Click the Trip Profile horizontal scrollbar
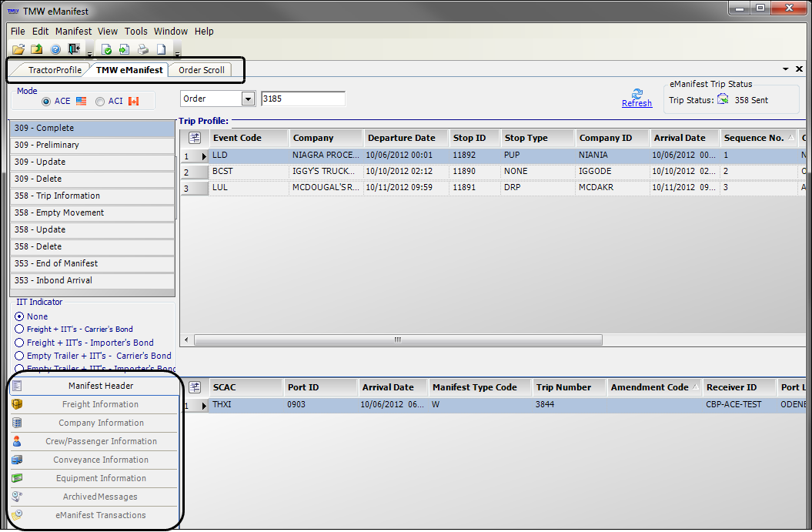Screen dimensions: 812x532 point(397,340)
